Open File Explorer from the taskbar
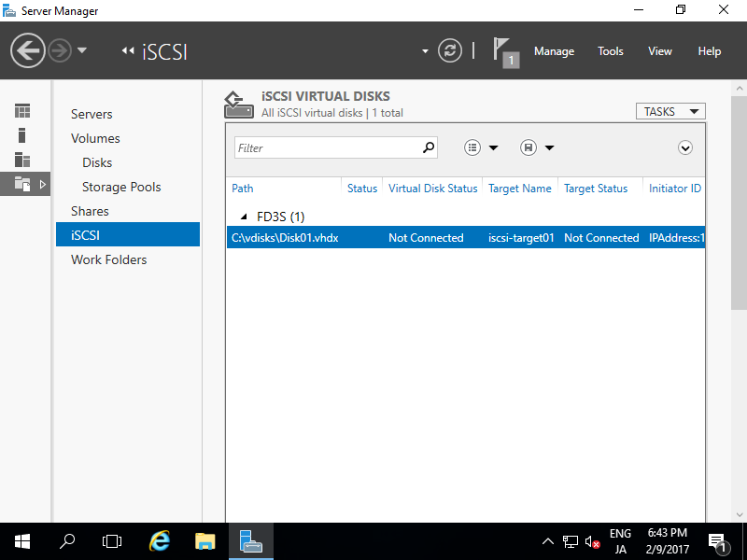Viewport: 747px width, 560px height. click(205, 541)
